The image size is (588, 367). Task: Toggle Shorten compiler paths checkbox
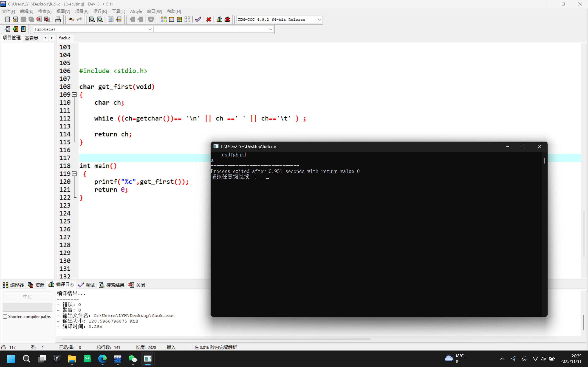(5, 317)
